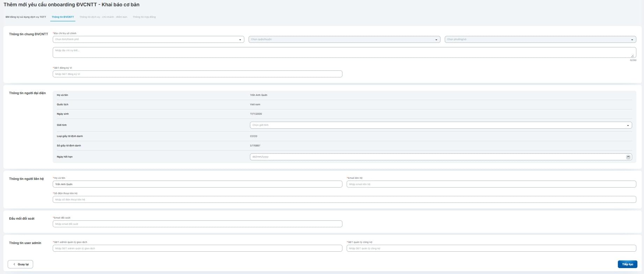This screenshot has height=274, width=644.
Task: Click the Ngày hết hạn date input
Action: point(436,157)
